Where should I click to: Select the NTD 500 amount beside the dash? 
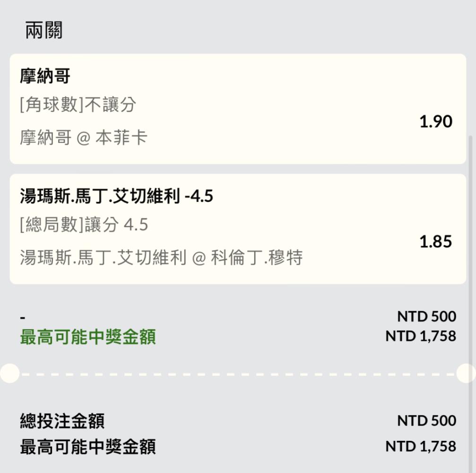tap(426, 316)
